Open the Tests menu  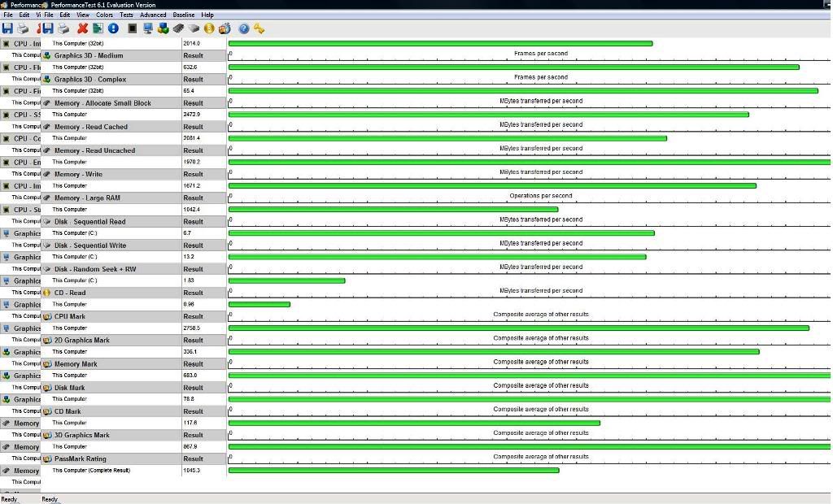coord(126,15)
